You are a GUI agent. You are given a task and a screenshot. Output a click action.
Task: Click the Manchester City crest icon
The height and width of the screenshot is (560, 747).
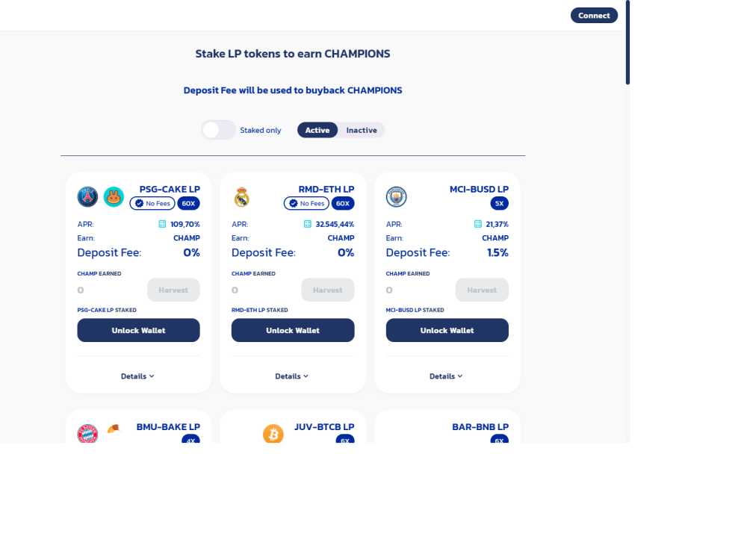pos(397,196)
